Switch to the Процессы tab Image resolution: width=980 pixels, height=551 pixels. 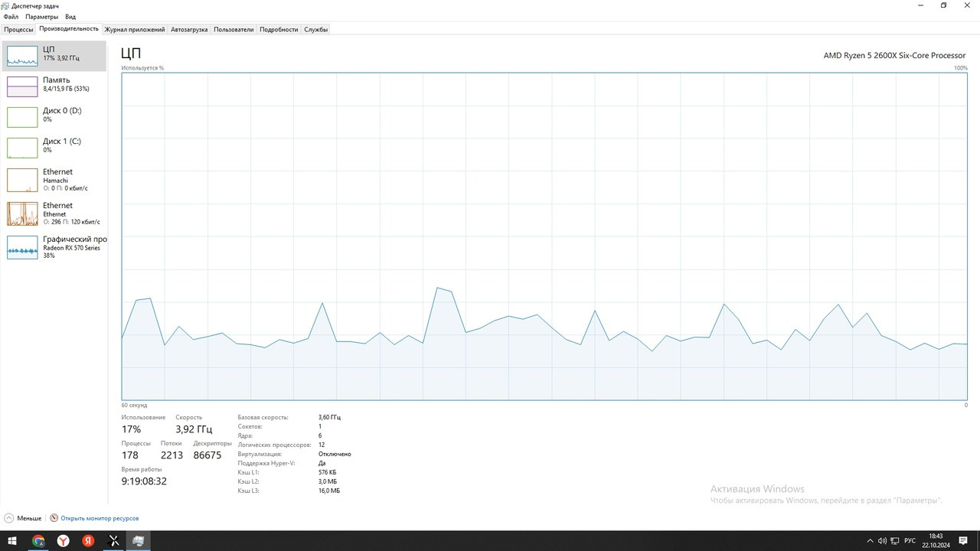(18, 29)
